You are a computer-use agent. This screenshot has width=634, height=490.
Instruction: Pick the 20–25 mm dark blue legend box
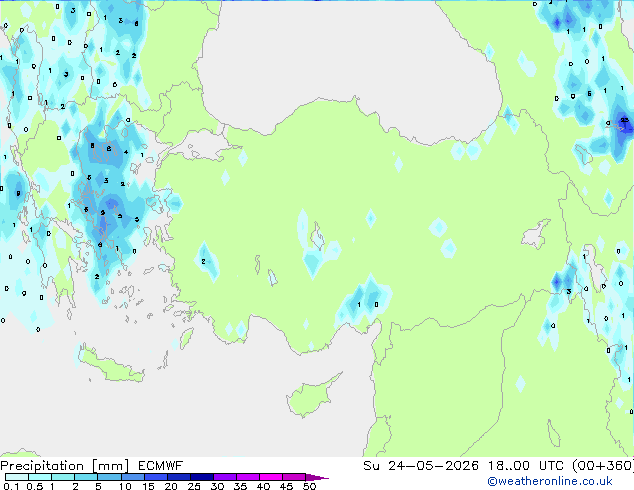(x=178, y=477)
